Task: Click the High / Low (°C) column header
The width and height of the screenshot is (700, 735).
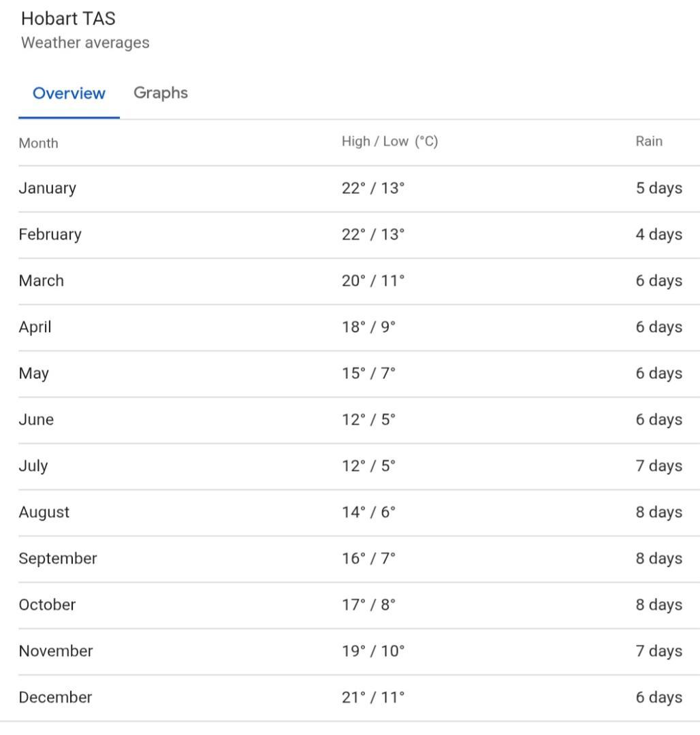Action: click(x=389, y=142)
